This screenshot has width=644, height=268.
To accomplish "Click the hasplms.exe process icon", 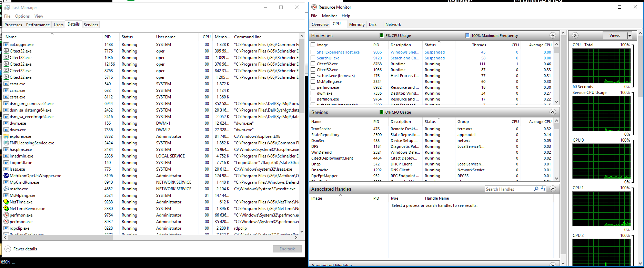I will pyautogui.click(x=6, y=150).
